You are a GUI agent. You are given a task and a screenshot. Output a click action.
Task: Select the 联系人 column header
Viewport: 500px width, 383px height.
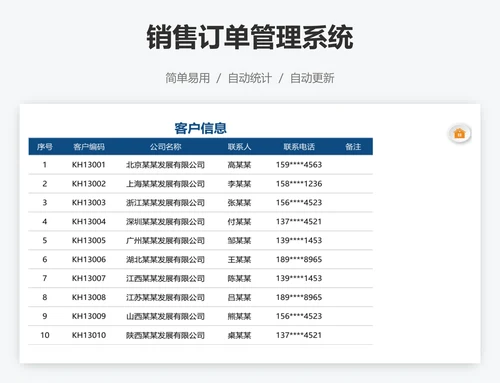239,147
